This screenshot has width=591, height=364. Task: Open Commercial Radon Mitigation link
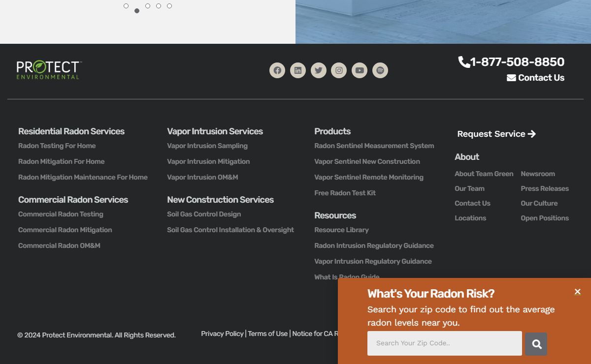(65, 230)
